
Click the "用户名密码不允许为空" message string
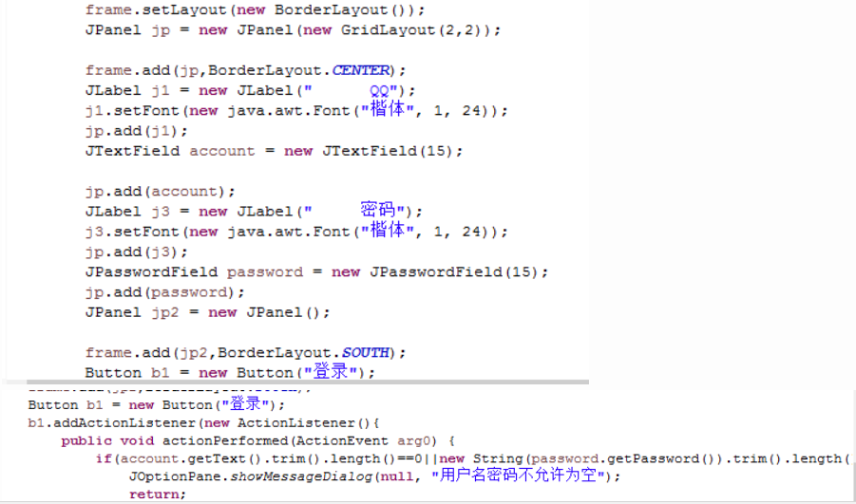(519, 476)
